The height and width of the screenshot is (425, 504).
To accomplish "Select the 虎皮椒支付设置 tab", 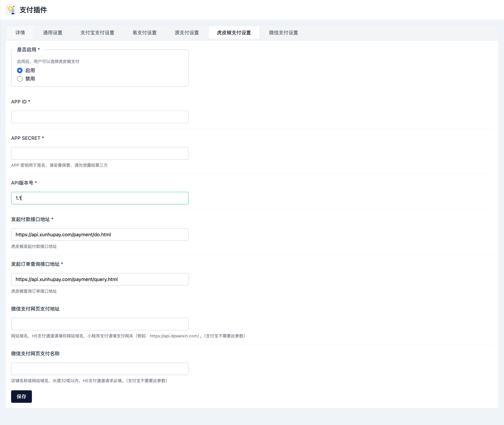I will point(234,33).
